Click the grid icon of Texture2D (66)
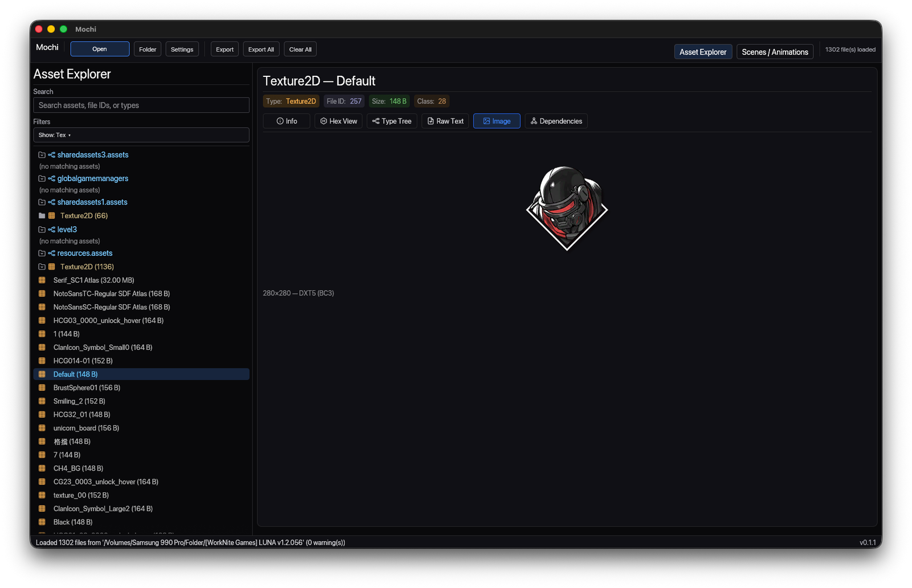The height and width of the screenshot is (588, 912). coord(52,216)
